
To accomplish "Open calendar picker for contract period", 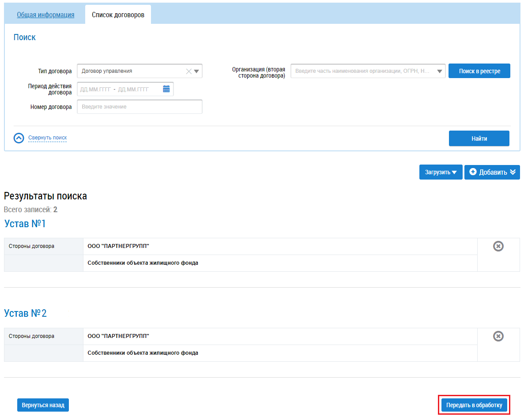I will point(166,89).
